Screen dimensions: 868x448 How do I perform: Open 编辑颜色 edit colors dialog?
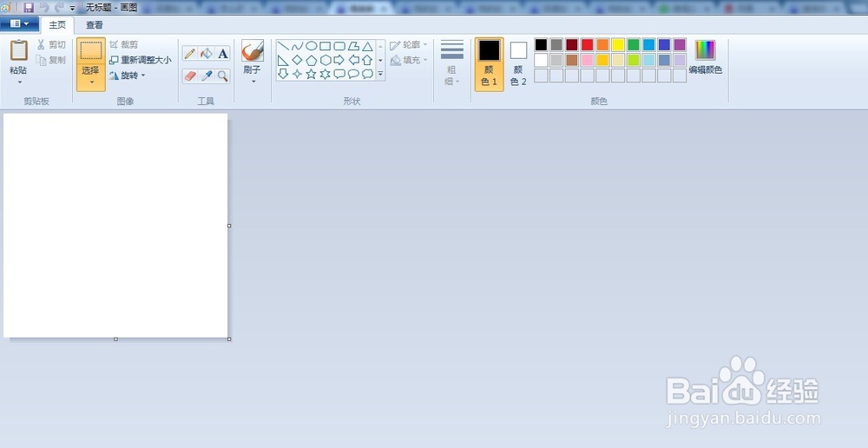click(x=705, y=57)
